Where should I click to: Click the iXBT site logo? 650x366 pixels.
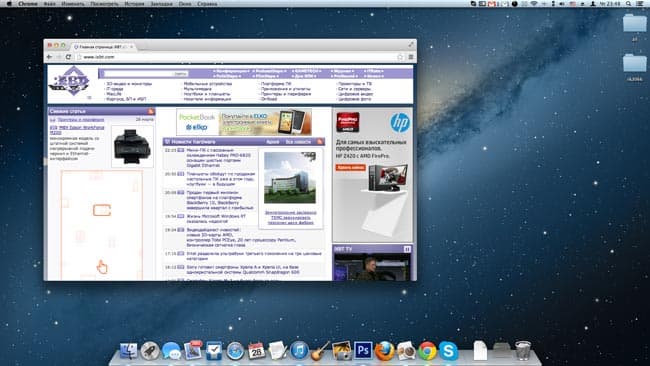(69, 82)
